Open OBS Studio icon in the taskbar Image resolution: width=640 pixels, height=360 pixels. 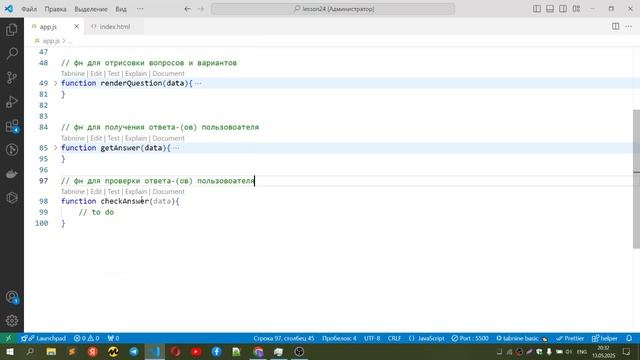[299, 352]
